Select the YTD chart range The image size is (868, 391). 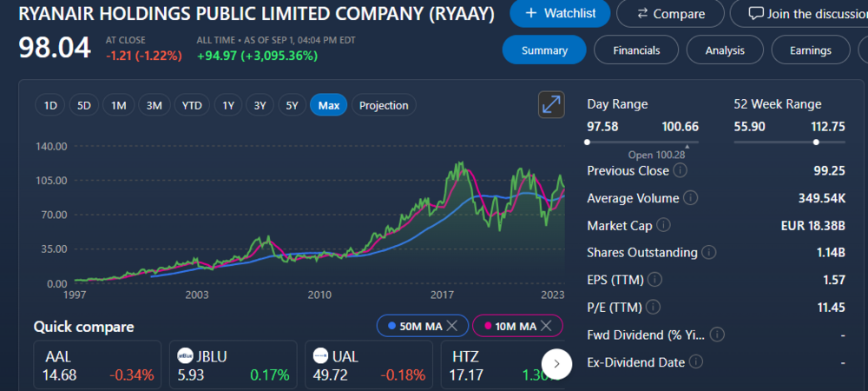pos(192,105)
